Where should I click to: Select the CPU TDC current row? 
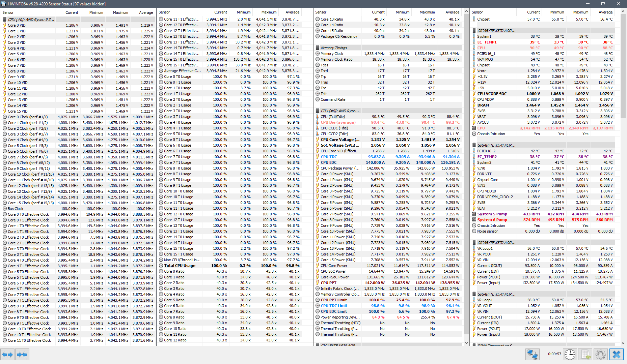[x=388, y=157]
